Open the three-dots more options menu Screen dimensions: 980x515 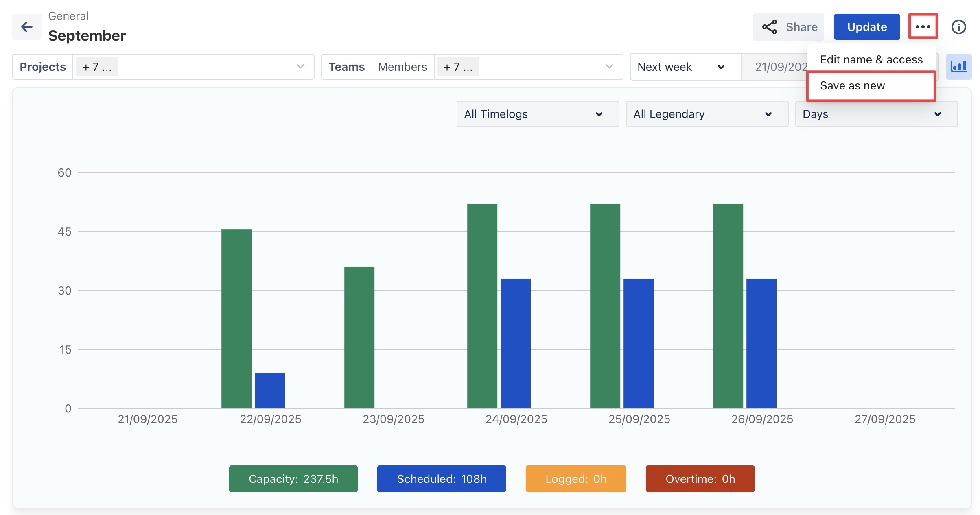923,27
